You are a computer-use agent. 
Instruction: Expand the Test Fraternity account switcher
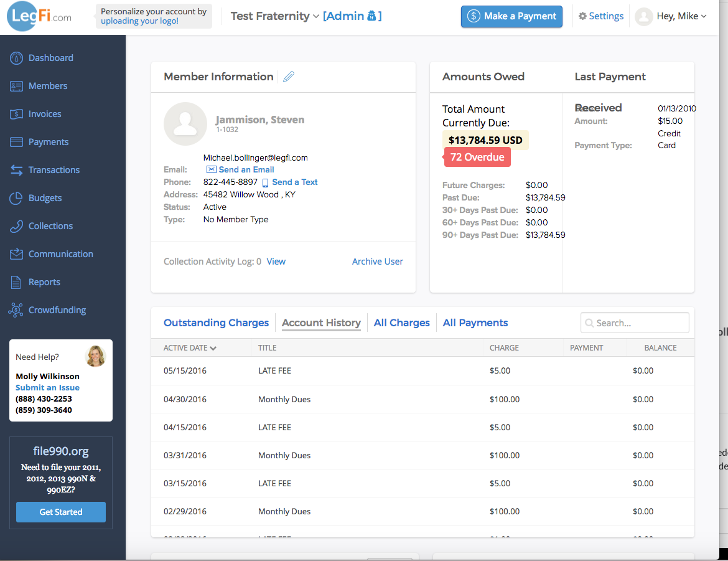[274, 16]
